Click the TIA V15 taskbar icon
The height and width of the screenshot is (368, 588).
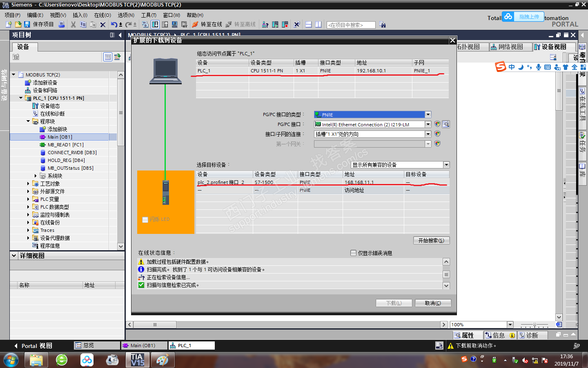tap(138, 360)
